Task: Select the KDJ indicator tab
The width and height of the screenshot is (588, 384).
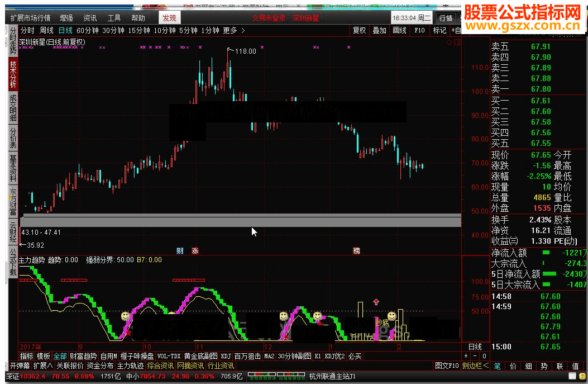Action: (226, 356)
